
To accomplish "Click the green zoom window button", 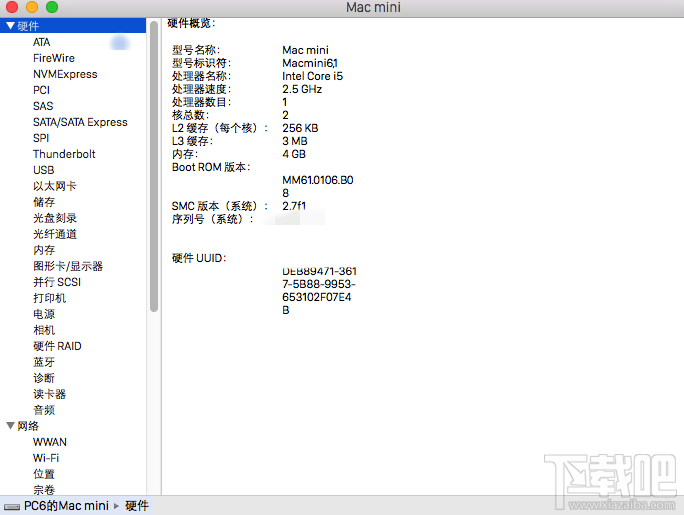I will click(52, 7).
